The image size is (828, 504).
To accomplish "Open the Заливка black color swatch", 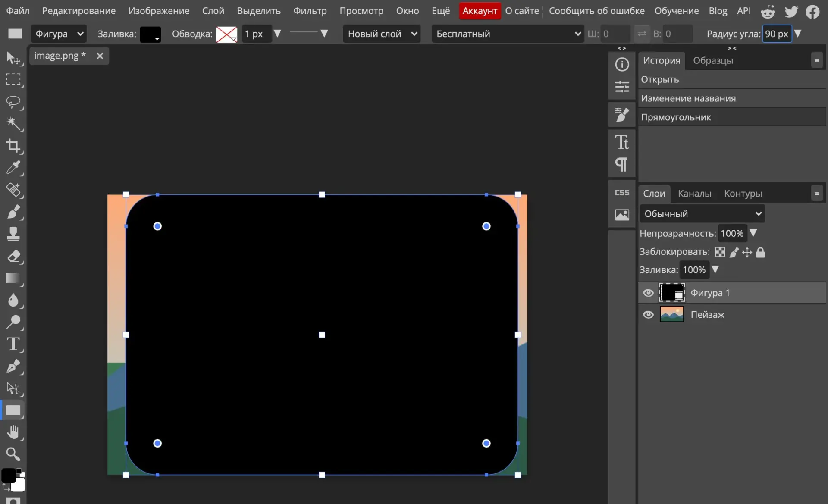I will (151, 34).
